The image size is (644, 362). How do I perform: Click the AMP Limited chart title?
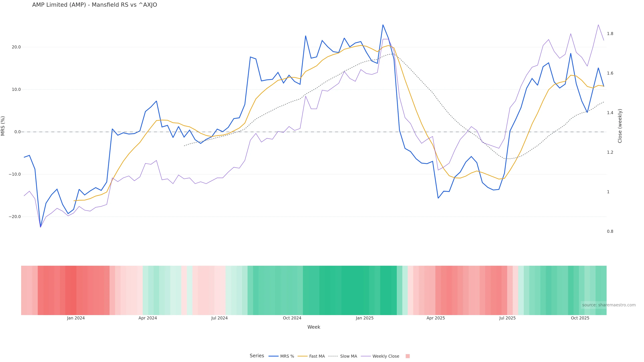click(94, 5)
